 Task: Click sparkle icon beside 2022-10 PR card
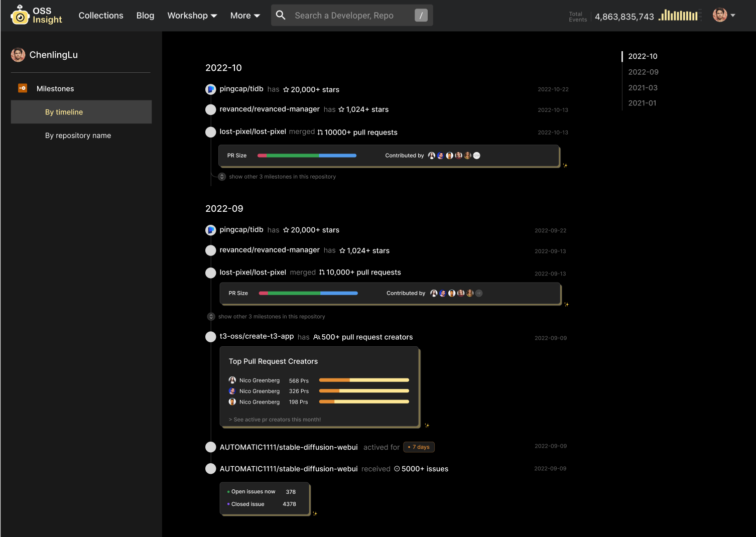[565, 165]
